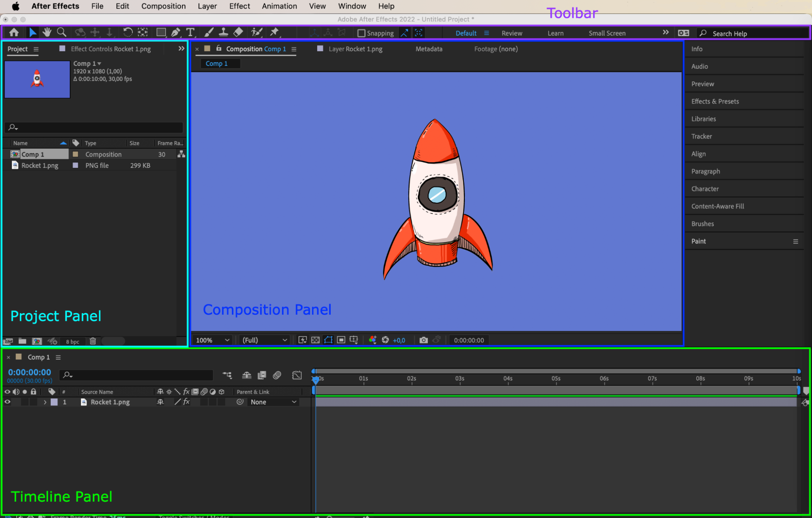Open the Effects & Presets panel
Viewport: 812px width, 518px height.
click(715, 101)
